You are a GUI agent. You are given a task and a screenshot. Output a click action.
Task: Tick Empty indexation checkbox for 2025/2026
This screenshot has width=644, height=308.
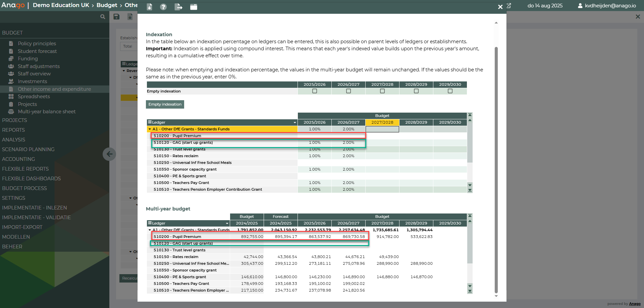tap(315, 91)
